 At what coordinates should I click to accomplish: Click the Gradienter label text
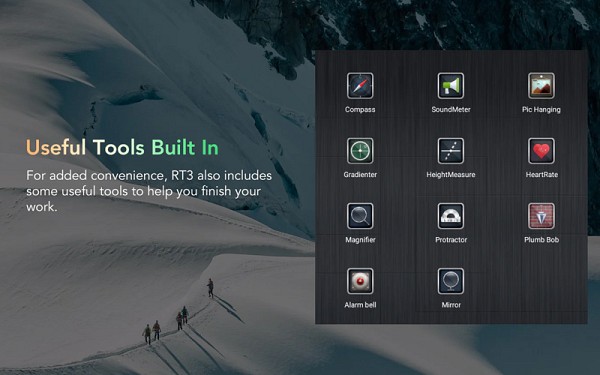[x=360, y=174]
